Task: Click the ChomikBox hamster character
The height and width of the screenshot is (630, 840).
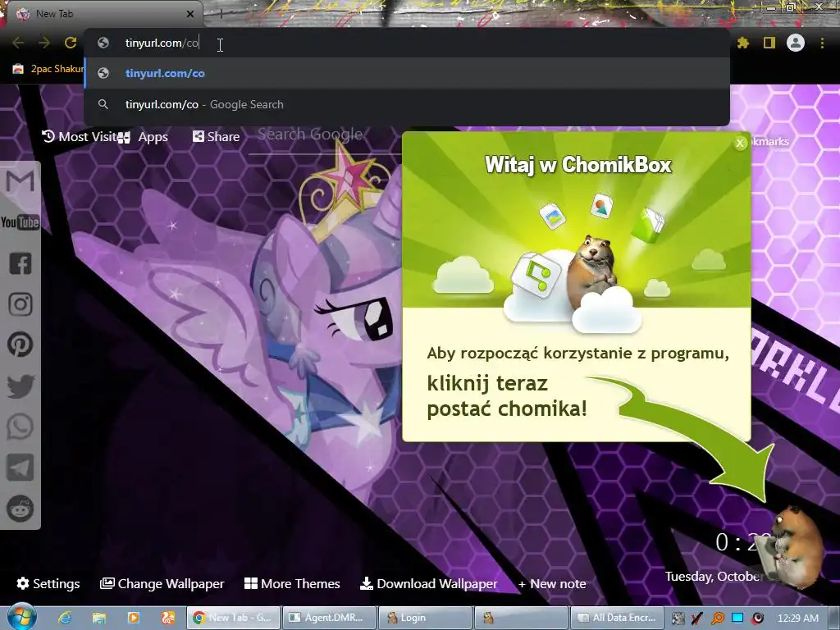Action: coord(794,548)
